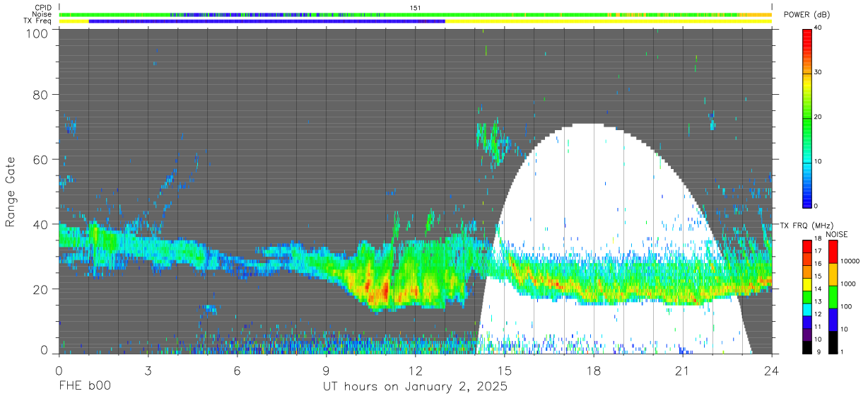Image resolution: width=868 pixels, height=401 pixels.
Task: Click UT hour tick label '12' on the time axis
Action: pyautogui.click(x=415, y=371)
